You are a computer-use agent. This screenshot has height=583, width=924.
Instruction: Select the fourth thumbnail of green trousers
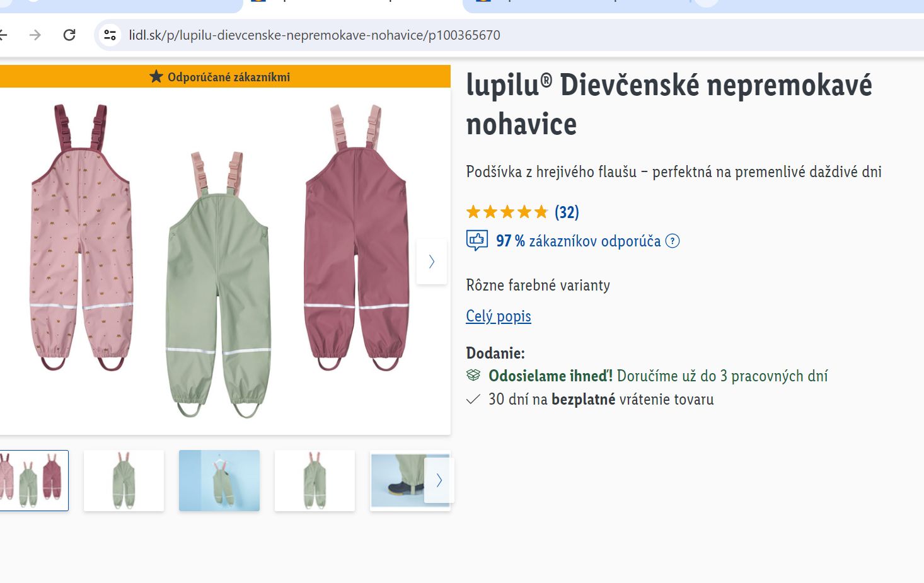click(x=315, y=480)
